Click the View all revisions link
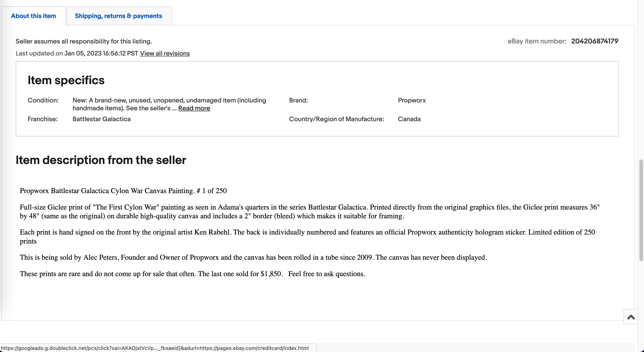 coord(165,53)
